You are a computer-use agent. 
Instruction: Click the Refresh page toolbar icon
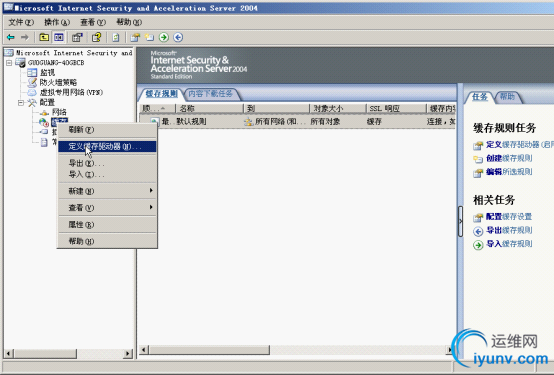[x=116, y=37]
